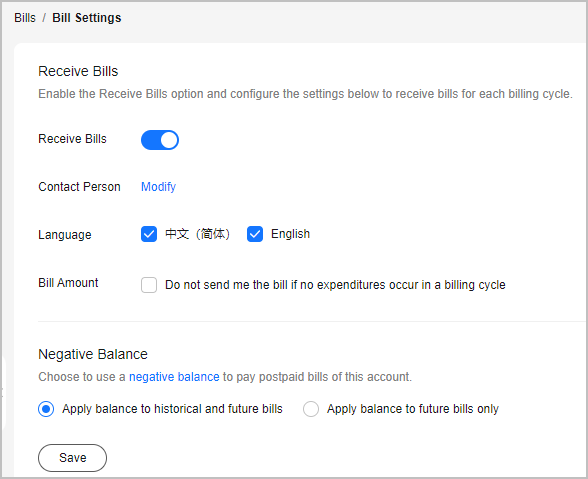The width and height of the screenshot is (588, 479).
Task: Click the Apply balance to historical and future bills text
Action: point(172,409)
